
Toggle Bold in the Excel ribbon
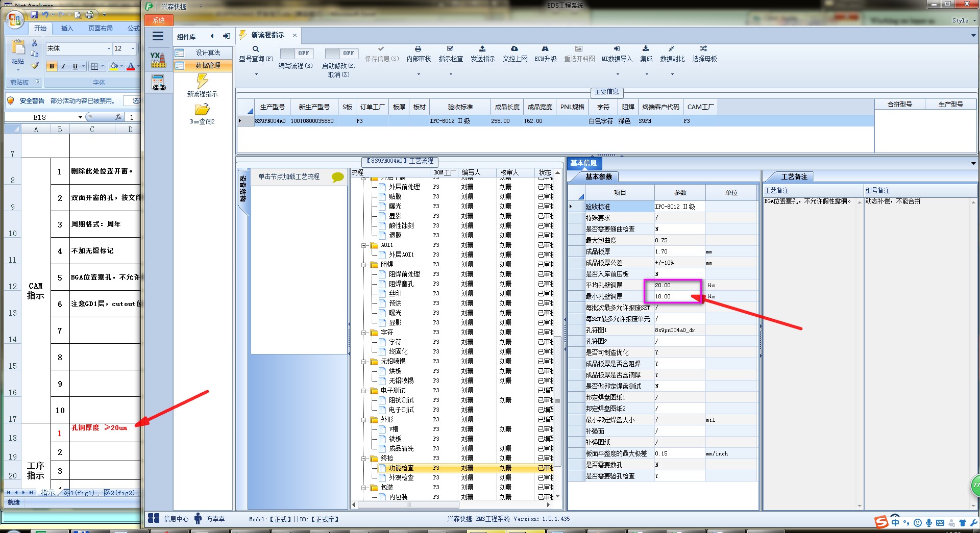pos(52,66)
